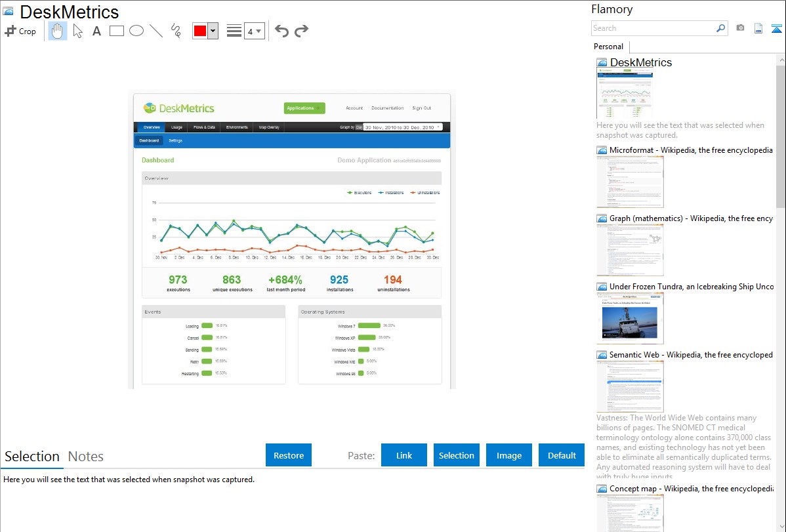Click the sidebar vertical scrollbar thumb
Screen dimensions: 786x532
pos(781,136)
